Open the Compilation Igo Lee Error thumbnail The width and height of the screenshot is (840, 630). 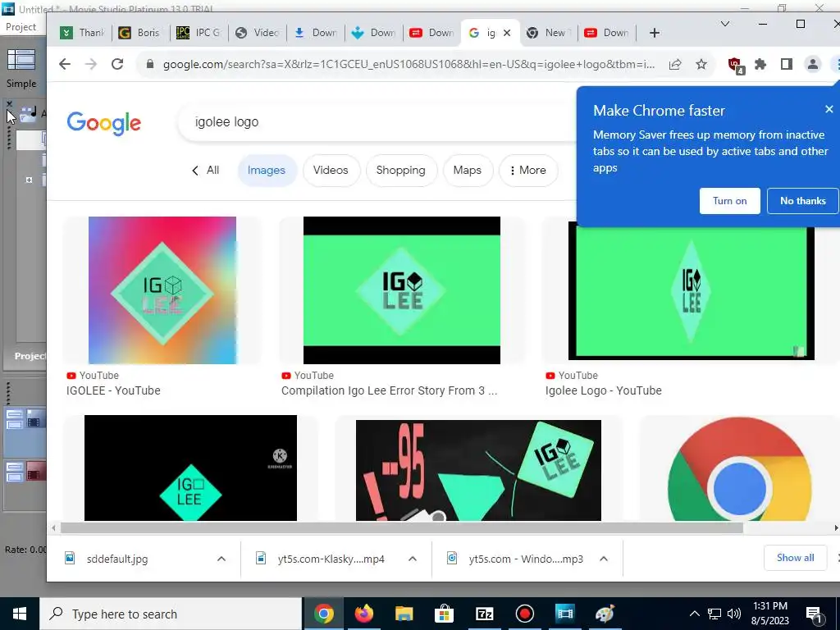click(x=402, y=290)
